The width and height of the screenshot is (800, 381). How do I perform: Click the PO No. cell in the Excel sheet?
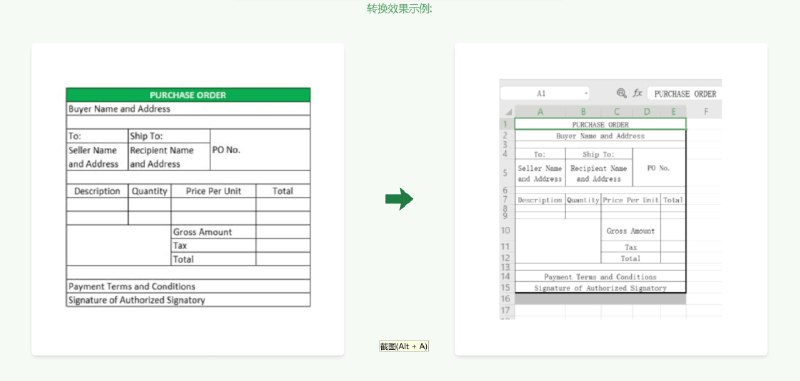[x=659, y=168]
